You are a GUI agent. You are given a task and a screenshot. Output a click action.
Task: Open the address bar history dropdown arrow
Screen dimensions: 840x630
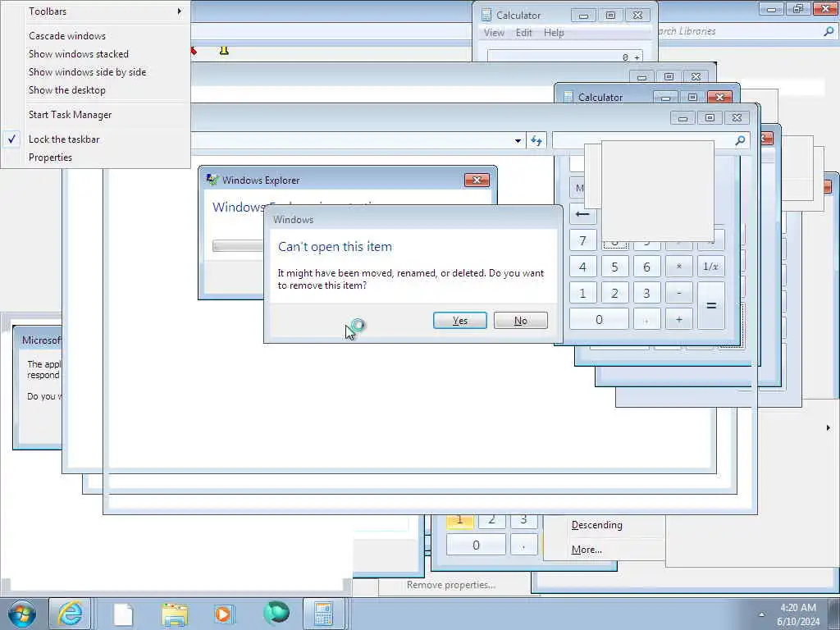point(518,141)
